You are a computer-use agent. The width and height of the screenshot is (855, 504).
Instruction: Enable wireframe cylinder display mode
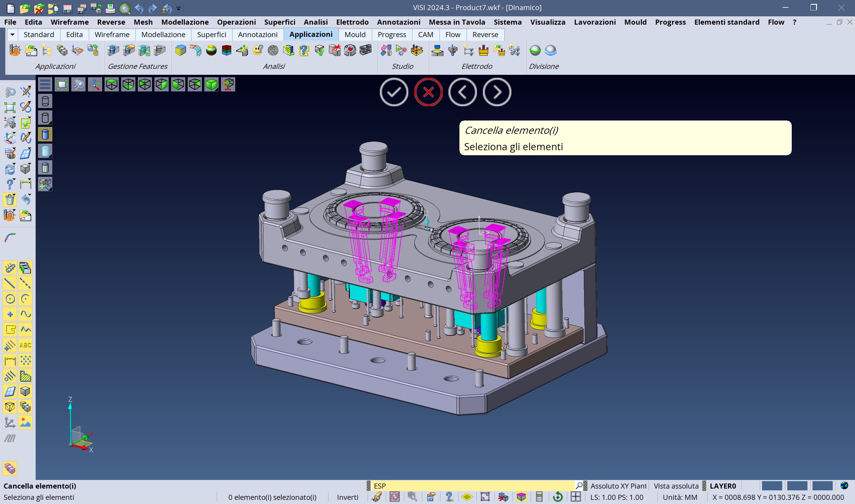[x=45, y=101]
